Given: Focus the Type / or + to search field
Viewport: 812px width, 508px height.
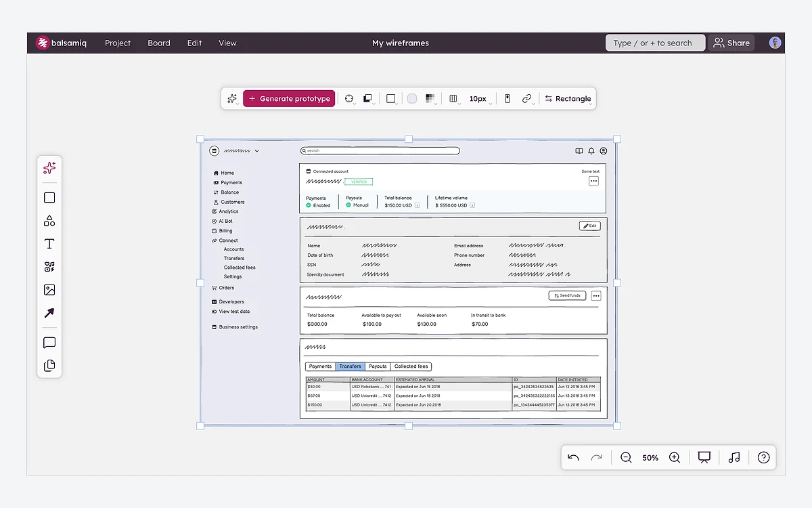Looking at the screenshot, I should coord(655,43).
